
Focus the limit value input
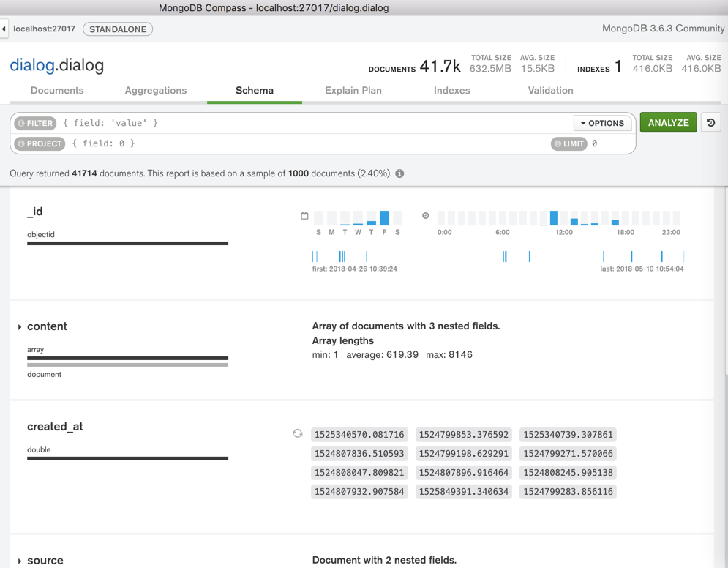pos(610,143)
